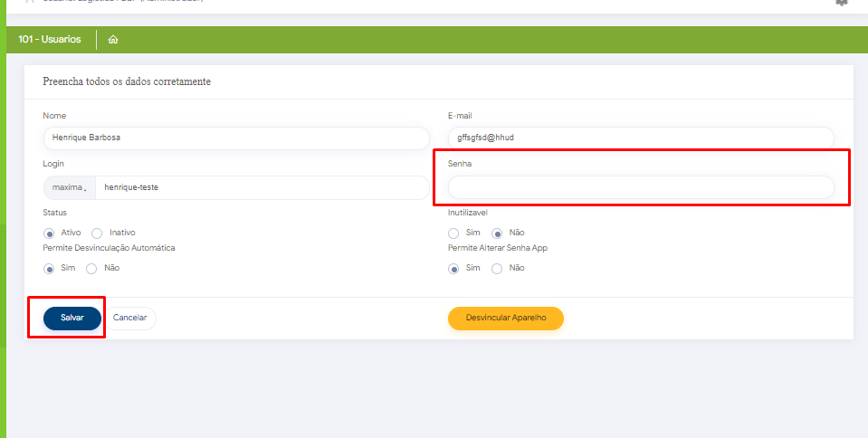Screen dimensions: 868x438
Task: Focus the Login field containing henrique-teste
Action: point(262,187)
